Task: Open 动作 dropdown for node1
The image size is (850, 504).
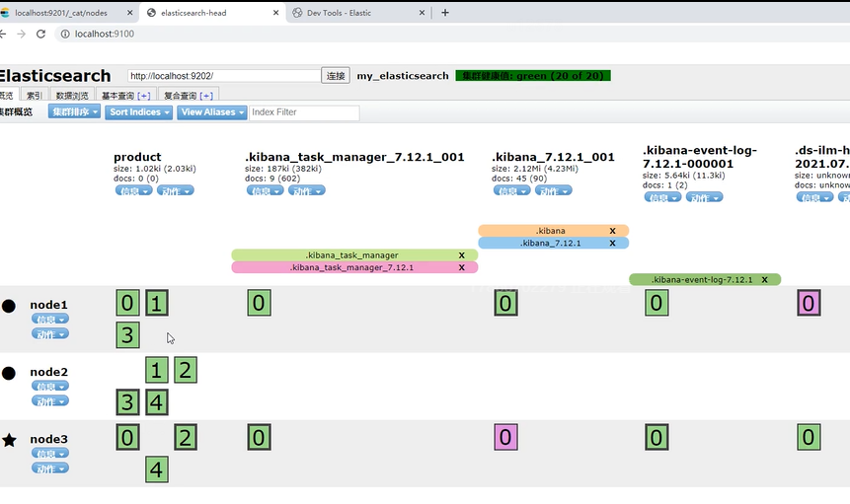Action: click(x=50, y=334)
